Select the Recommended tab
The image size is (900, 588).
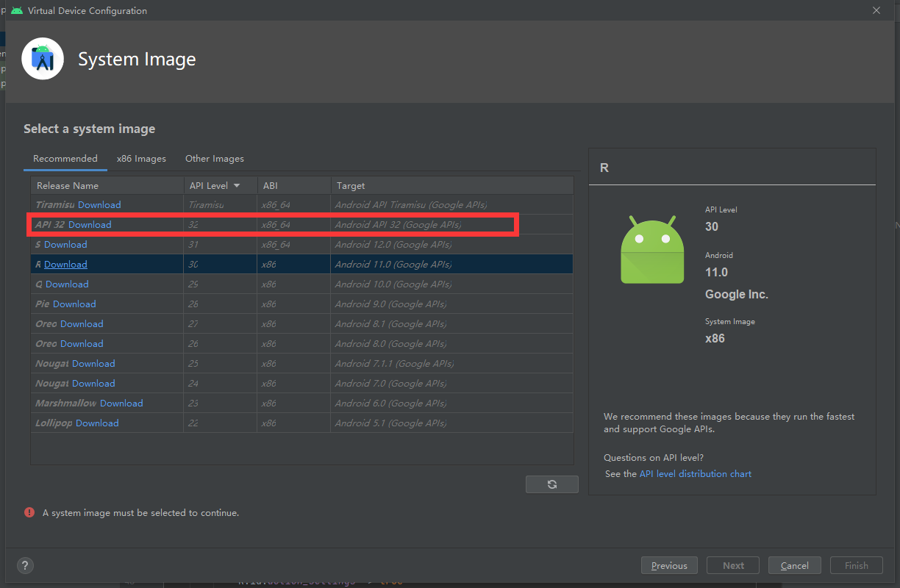(65, 159)
